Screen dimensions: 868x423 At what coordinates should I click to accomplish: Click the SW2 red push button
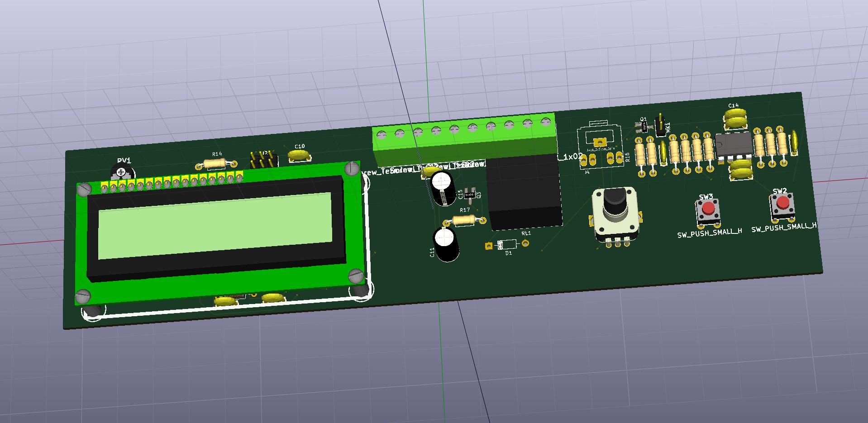(x=782, y=205)
